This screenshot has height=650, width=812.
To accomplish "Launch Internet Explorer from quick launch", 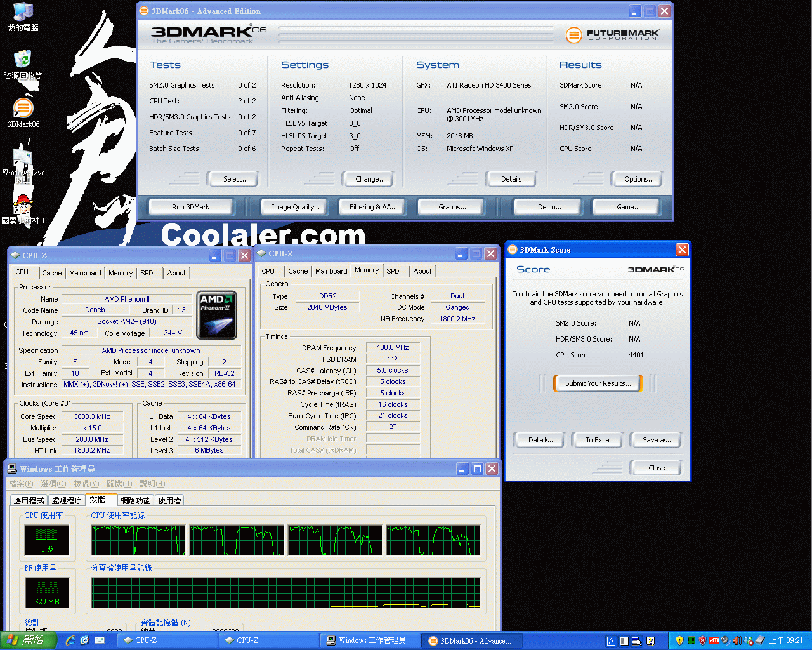I will click(70, 640).
